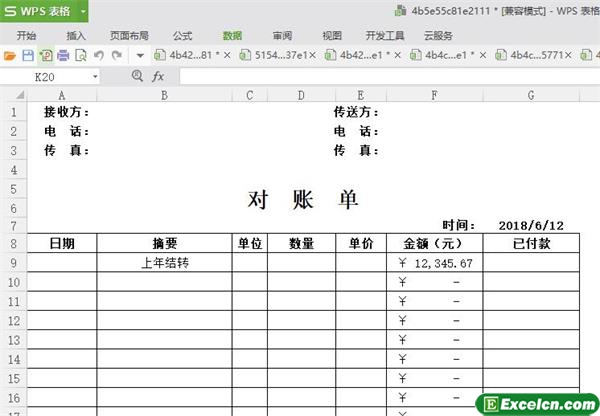Close the 4b4c...5771 document tab

point(568,55)
